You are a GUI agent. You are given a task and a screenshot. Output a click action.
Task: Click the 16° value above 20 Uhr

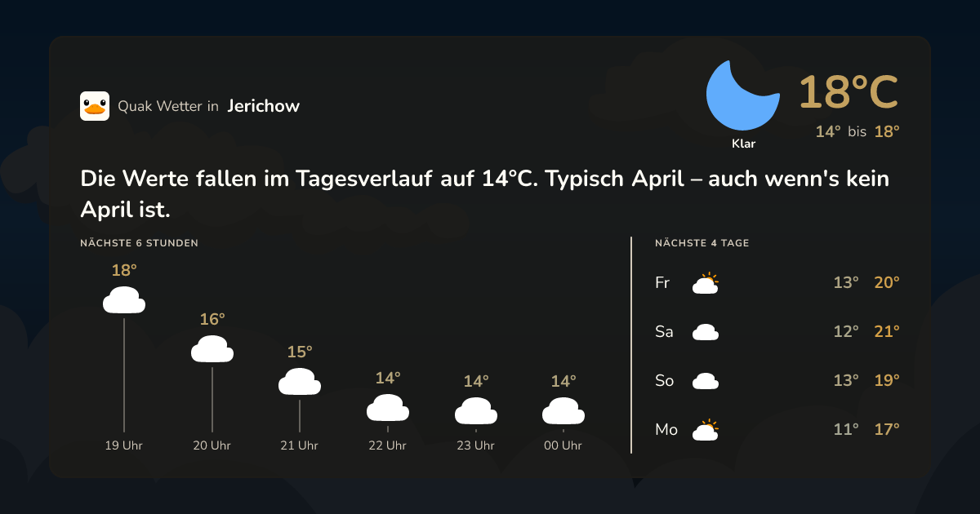pos(212,319)
